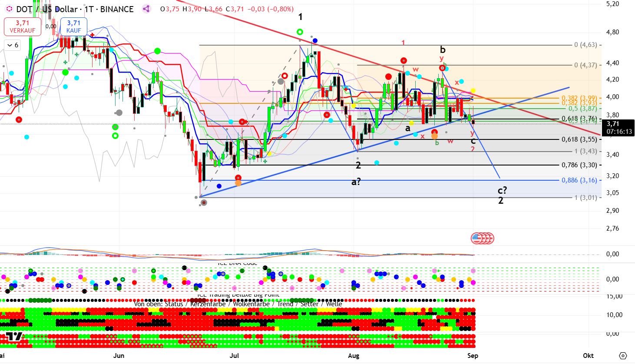
Task: Open symbol search via DOT / US Dollar title
Action: [x=48, y=9]
